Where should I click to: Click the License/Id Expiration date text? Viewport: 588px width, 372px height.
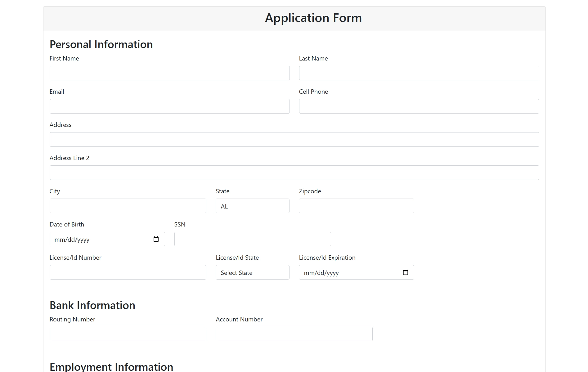tap(321, 273)
